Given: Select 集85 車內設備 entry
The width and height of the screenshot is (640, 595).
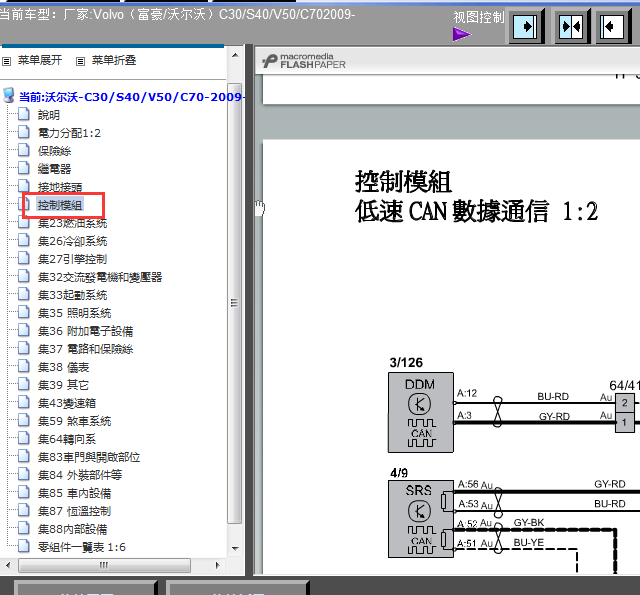Looking at the screenshot, I should pos(74,493).
